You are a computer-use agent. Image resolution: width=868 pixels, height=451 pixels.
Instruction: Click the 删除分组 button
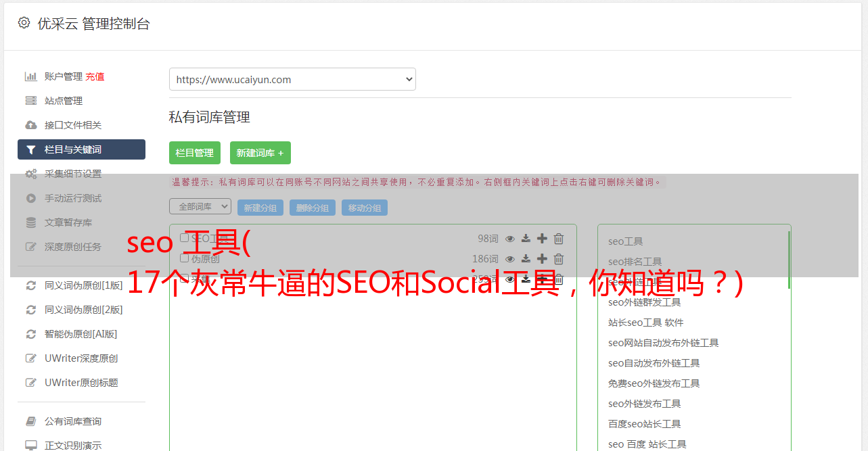point(313,208)
